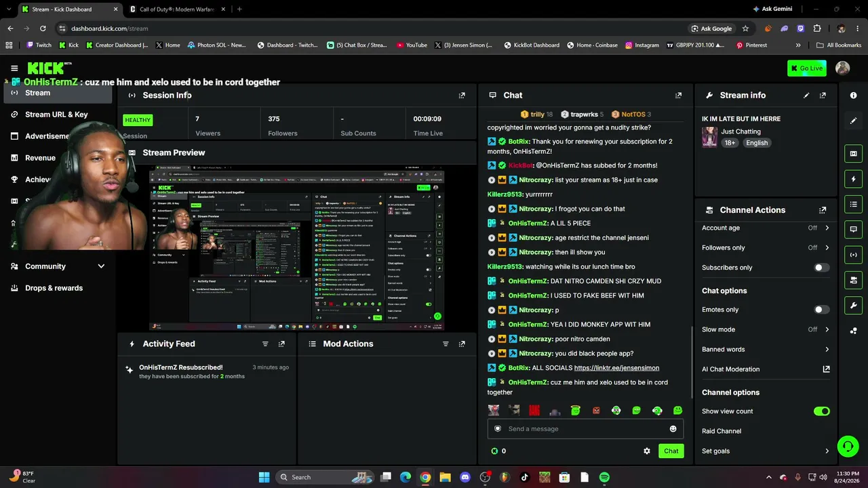Open Account age options
The height and width of the screenshot is (488, 868).
(766, 228)
